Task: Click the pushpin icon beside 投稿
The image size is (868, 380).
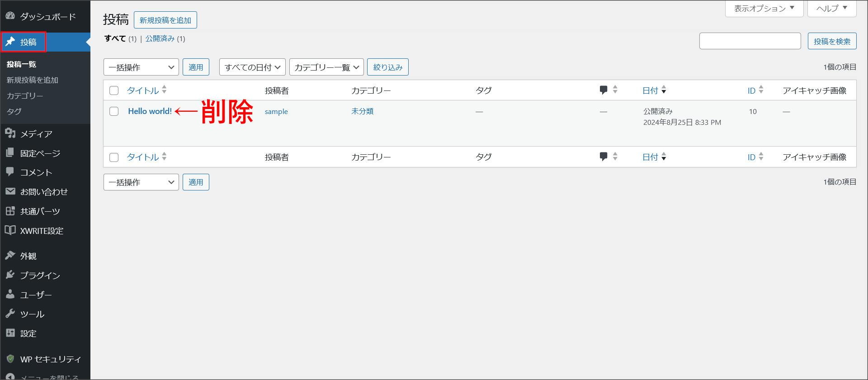Action: pyautogui.click(x=10, y=42)
